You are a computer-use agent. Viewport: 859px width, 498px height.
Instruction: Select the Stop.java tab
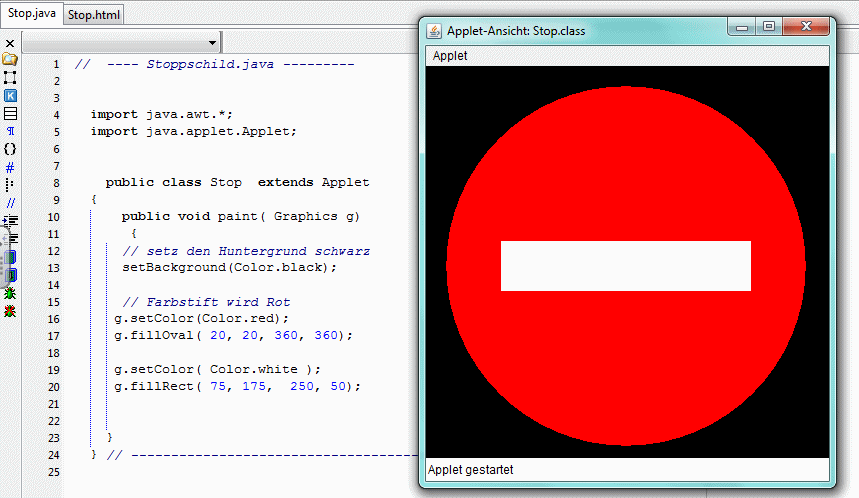point(32,14)
